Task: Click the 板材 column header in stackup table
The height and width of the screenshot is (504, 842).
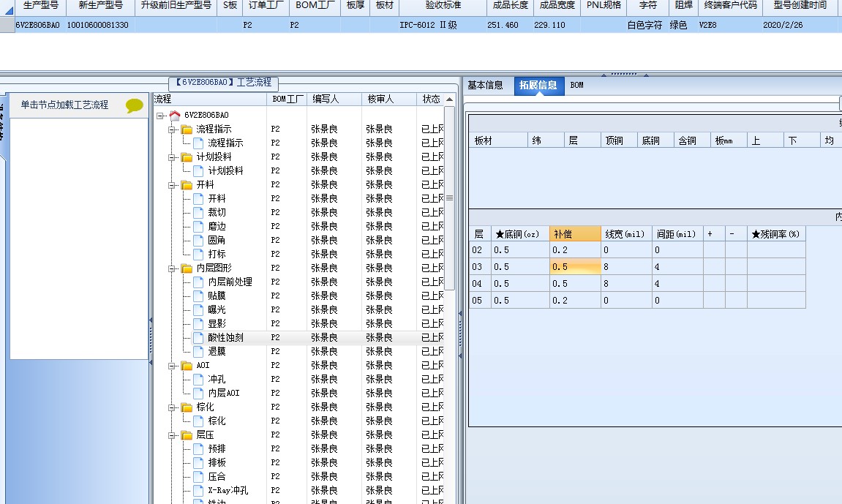Action: pyautogui.click(x=497, y=140)
